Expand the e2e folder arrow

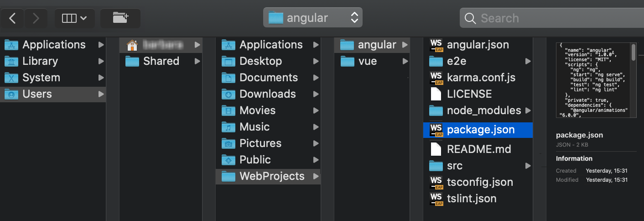[528, 61]
